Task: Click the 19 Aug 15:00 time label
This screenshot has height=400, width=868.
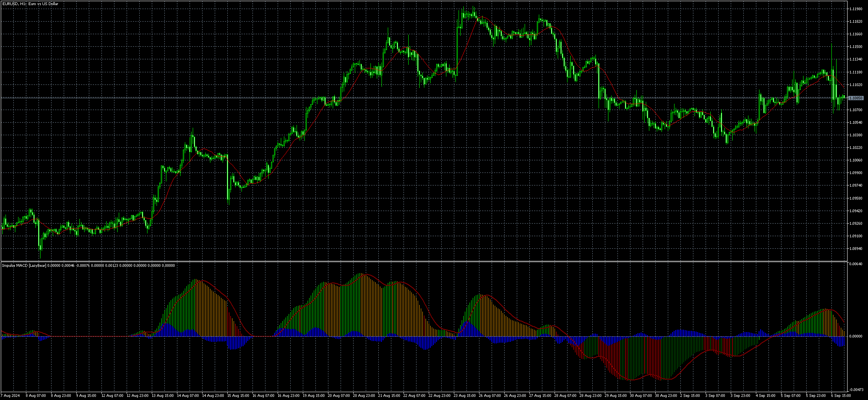Action: point(314,396)
